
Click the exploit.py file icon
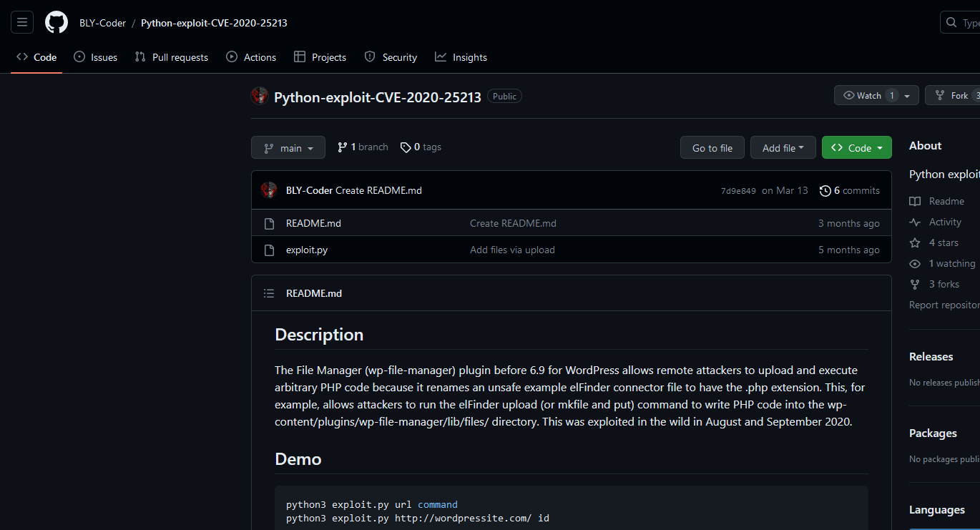click(x=269, y=250)
